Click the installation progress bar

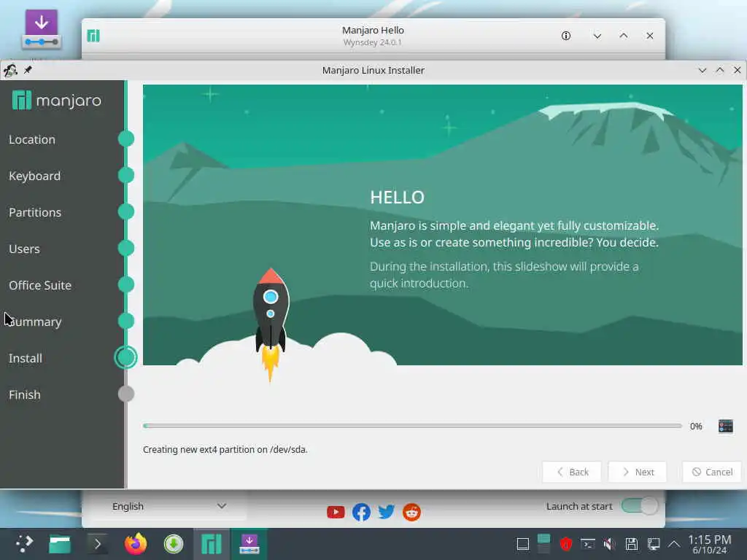click(x=413, y=426)
